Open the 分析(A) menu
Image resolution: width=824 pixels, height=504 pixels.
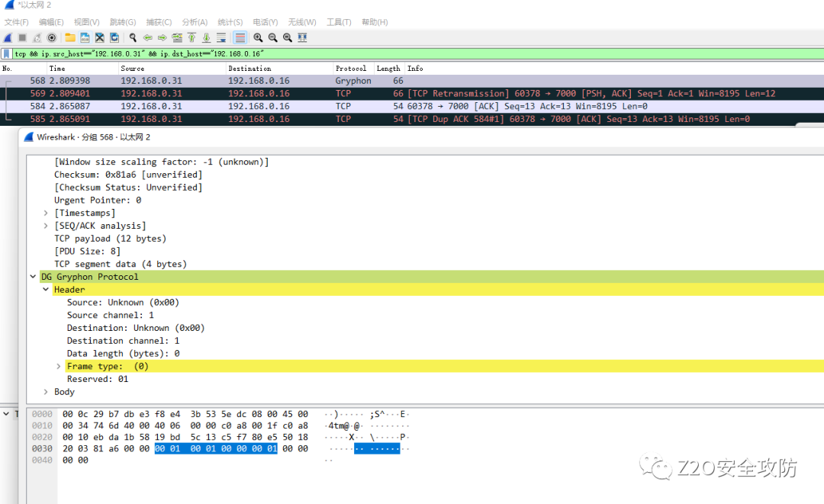tap(195, 22)
